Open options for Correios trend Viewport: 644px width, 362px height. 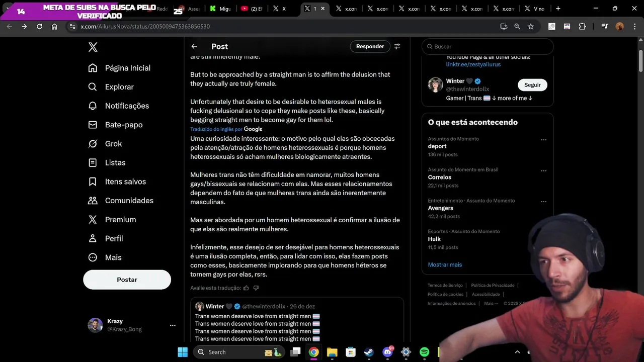coord(543,171)
